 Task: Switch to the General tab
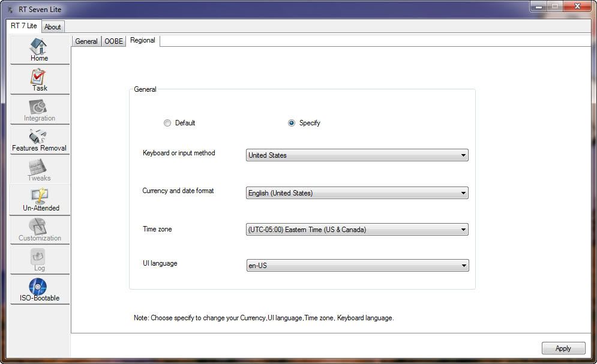86,41
